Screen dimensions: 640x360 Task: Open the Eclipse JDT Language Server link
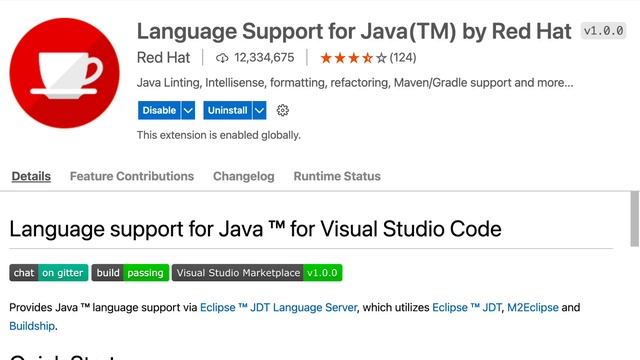(x=278, y=307)
